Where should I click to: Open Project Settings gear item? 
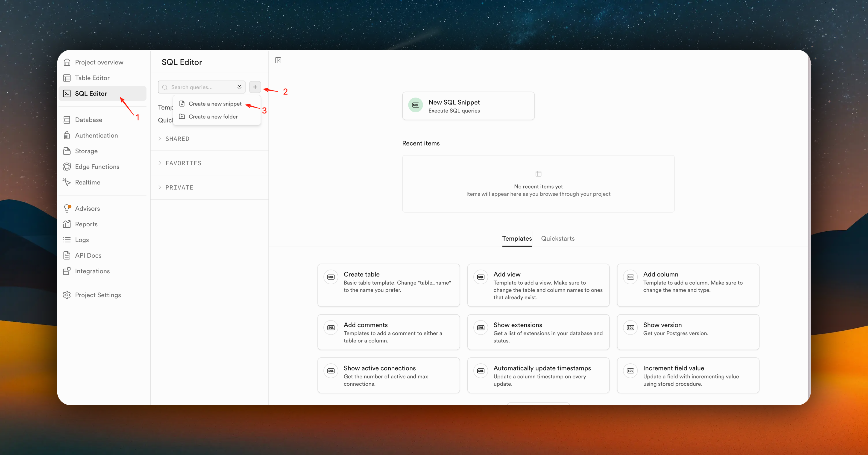[x=97, y=295]
